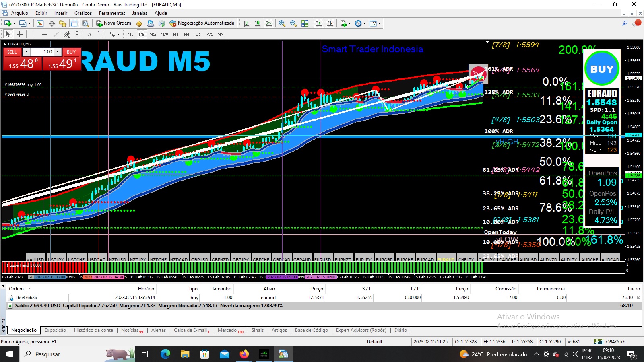Toggle Negociação Automatizada auto trading

202,23
